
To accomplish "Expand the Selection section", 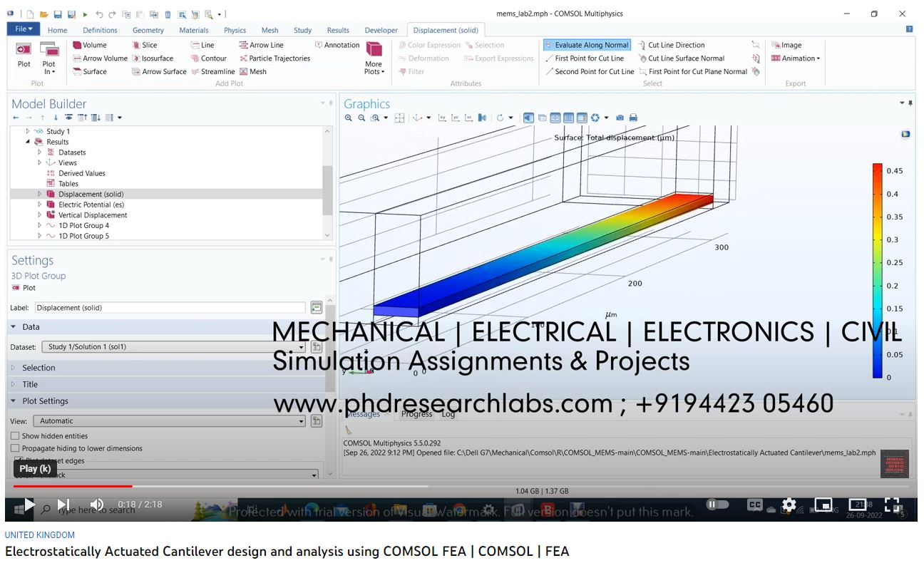I will (x=13, y=368).
